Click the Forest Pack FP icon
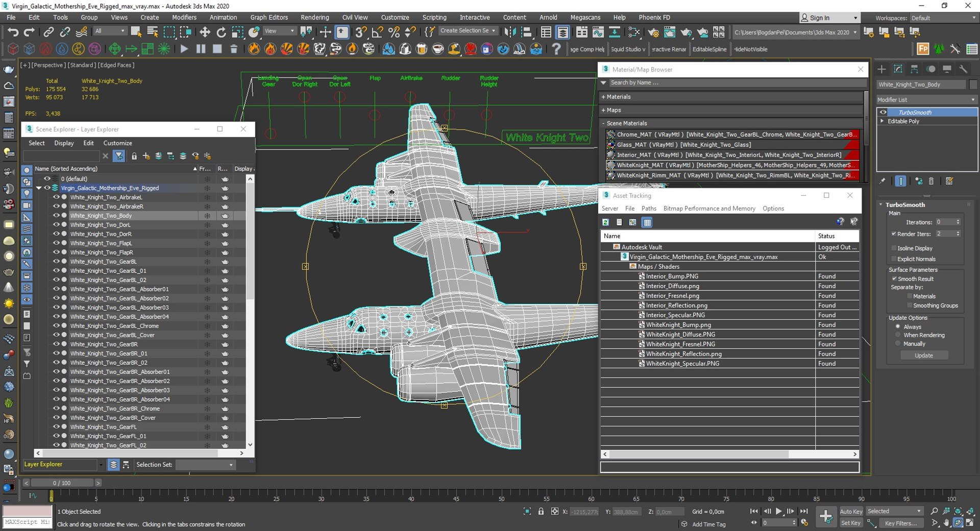Image resolution: width=980 pixels, height=531 pixels. pyautogui.click(x=923, y=49)
